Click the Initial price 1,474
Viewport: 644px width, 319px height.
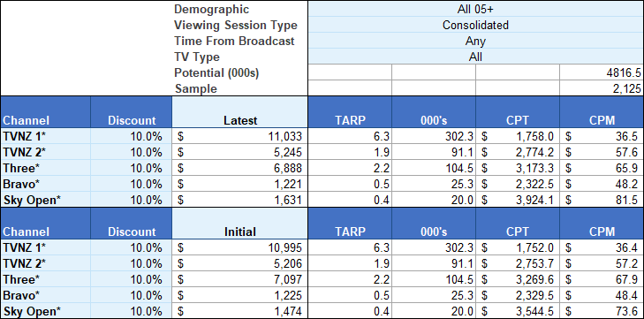[240, 311]
